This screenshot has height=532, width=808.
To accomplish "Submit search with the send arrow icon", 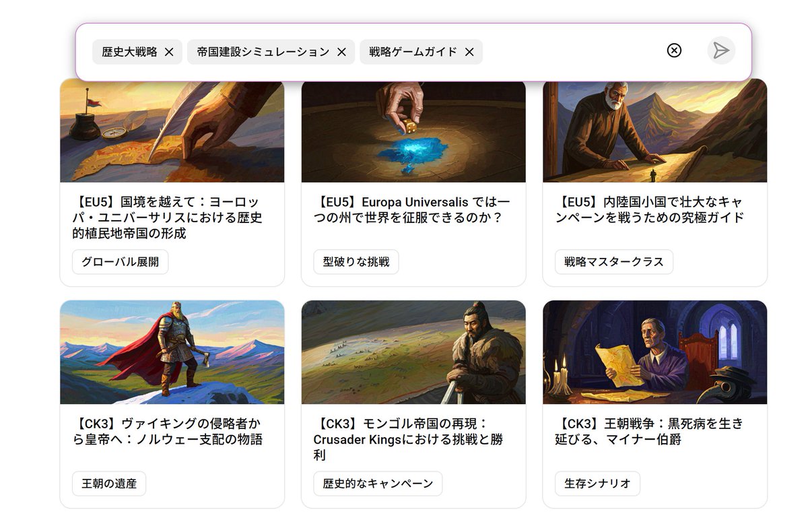I will coord(721,51).
